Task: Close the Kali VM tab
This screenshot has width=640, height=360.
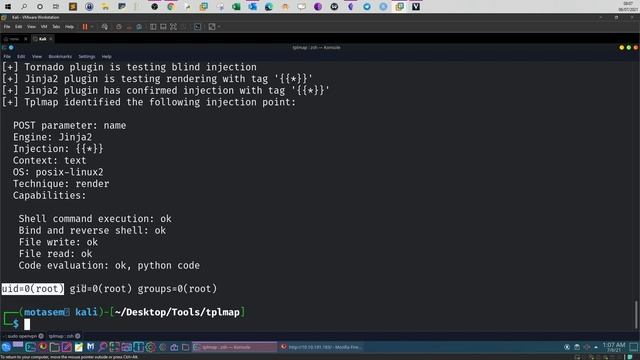Action: point(51,39)
